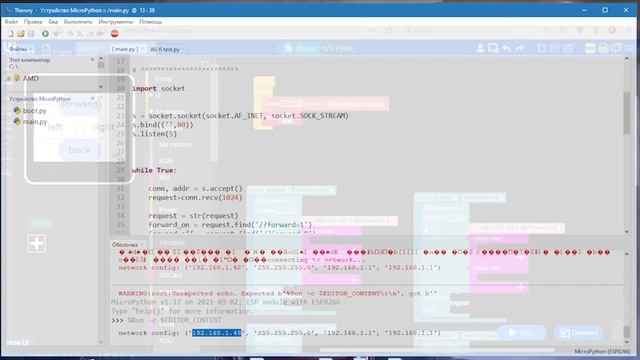Click the 'while True:' code line
Viewport: 640px width, 360px height.
click(x=154, y=170)
